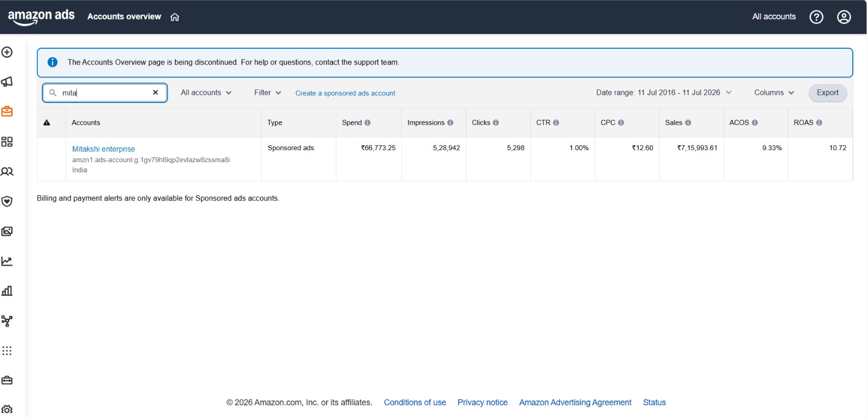
Task: Click the Export button
Action: click(x=827, y=93)
